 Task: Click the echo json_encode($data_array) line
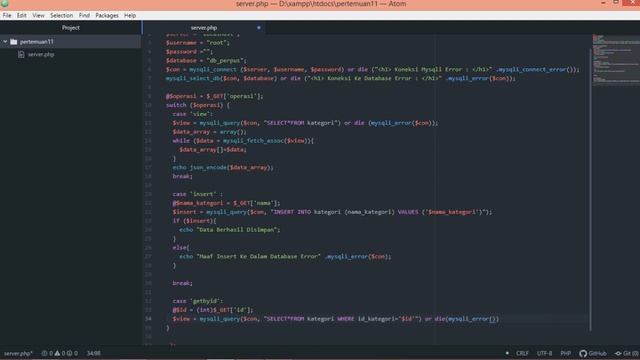point(223,168)
